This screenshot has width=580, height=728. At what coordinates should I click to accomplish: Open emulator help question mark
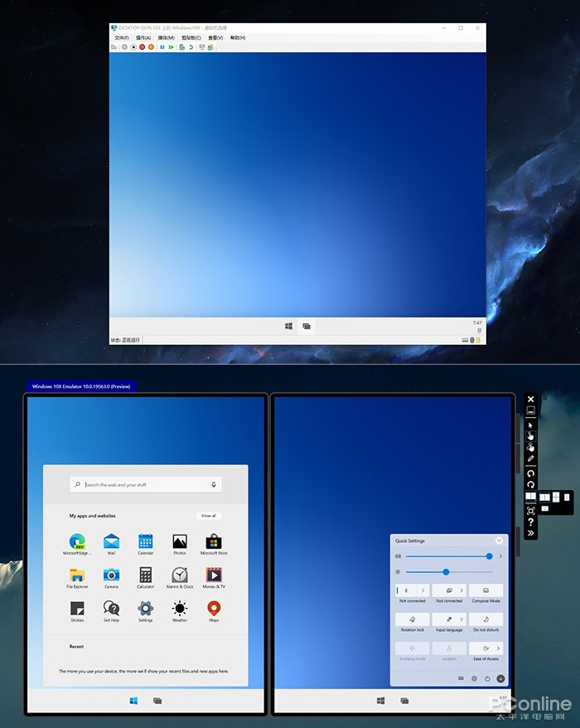click(530, 522)
